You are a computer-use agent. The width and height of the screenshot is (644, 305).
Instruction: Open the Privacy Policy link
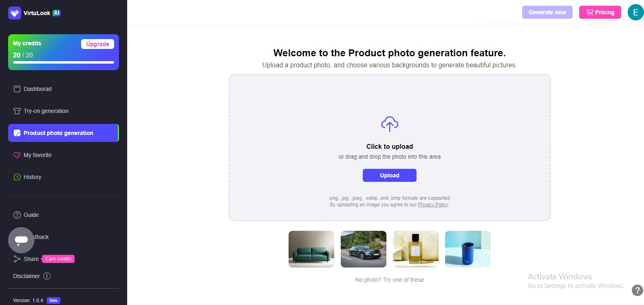[x=433, y=205]
